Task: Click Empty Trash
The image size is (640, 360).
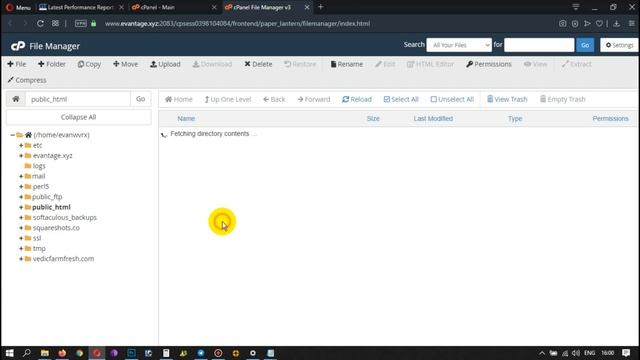Action: [563, 99]
